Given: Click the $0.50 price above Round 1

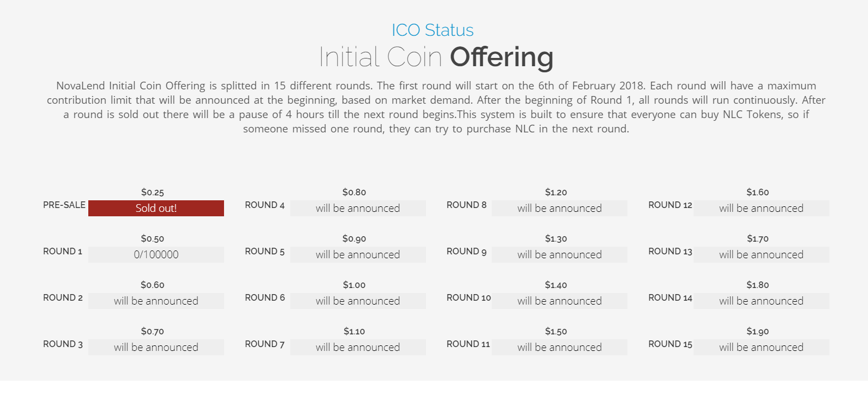Looking at the screenshot, I should pyautogui.click(x=152, y=238).
